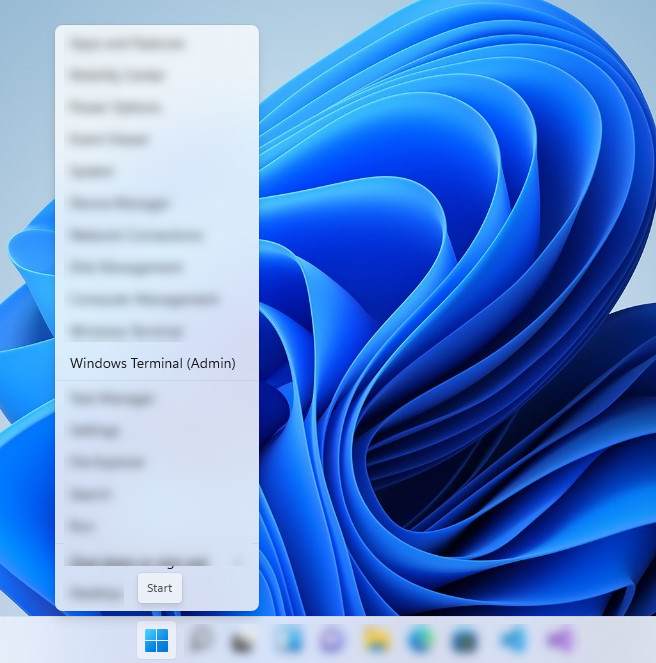Open Windows Terminal (Admin) from the menu

point(156,363)
